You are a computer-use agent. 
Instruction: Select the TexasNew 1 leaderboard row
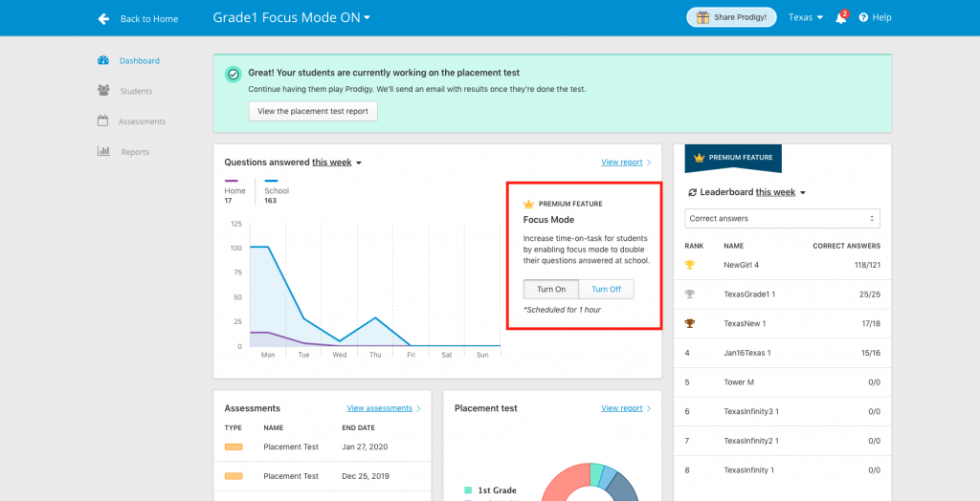click(x=783, y=323)
